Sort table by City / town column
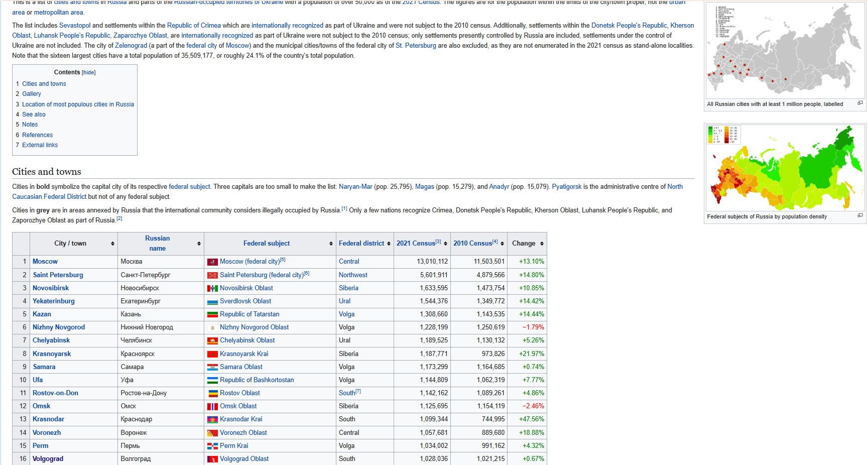Image resolution: width=868 pixels, height=465 pixels. [112, 244]
